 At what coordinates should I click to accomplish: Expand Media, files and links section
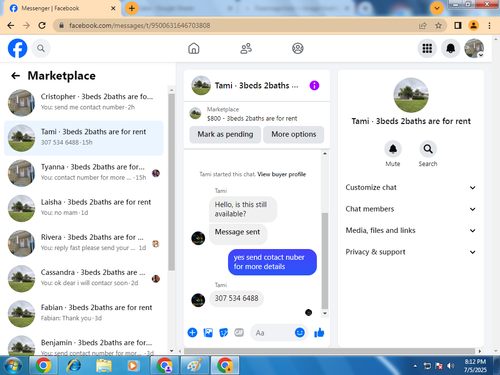tap(411, 230)
